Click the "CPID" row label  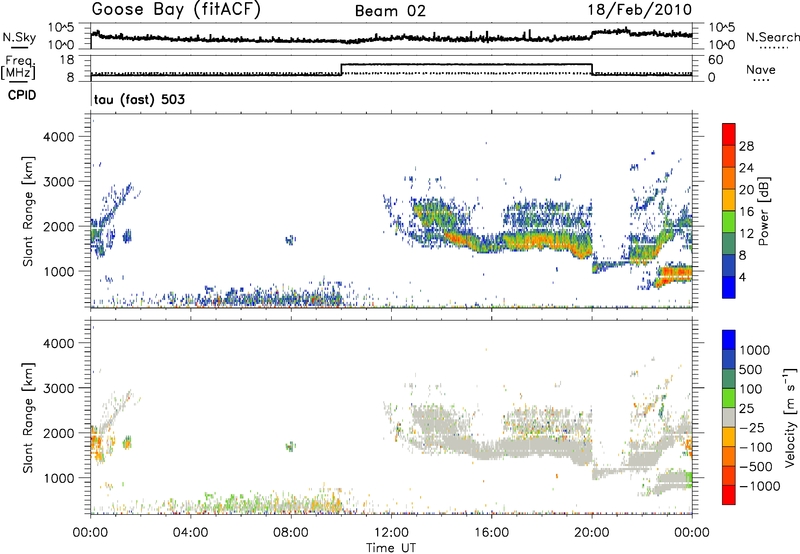[x=22, y=95]
